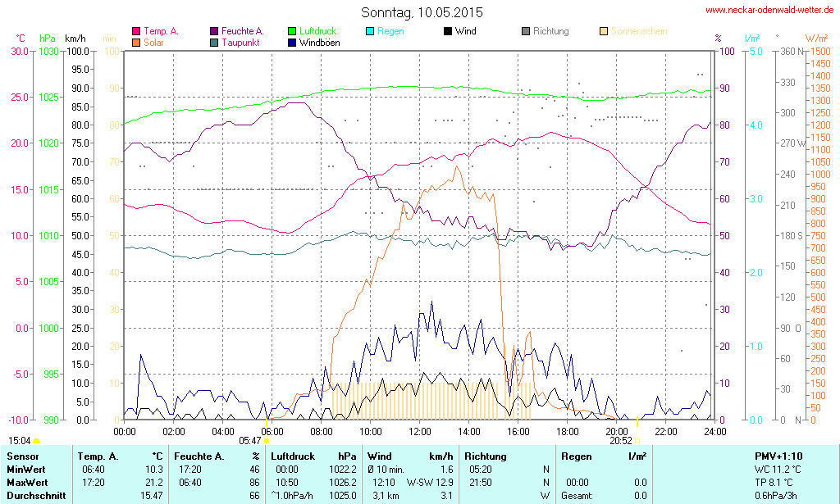
Task: Click the purple Feuchte A. legend swatch
Action: [214, 31]
